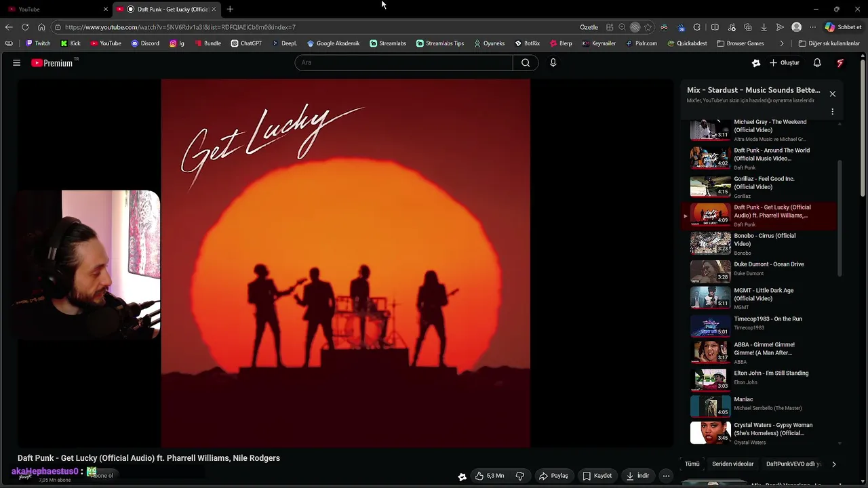Play Michael Gray - The Weekend
This screenshot has height=488, width=868.
pos(759,129)
